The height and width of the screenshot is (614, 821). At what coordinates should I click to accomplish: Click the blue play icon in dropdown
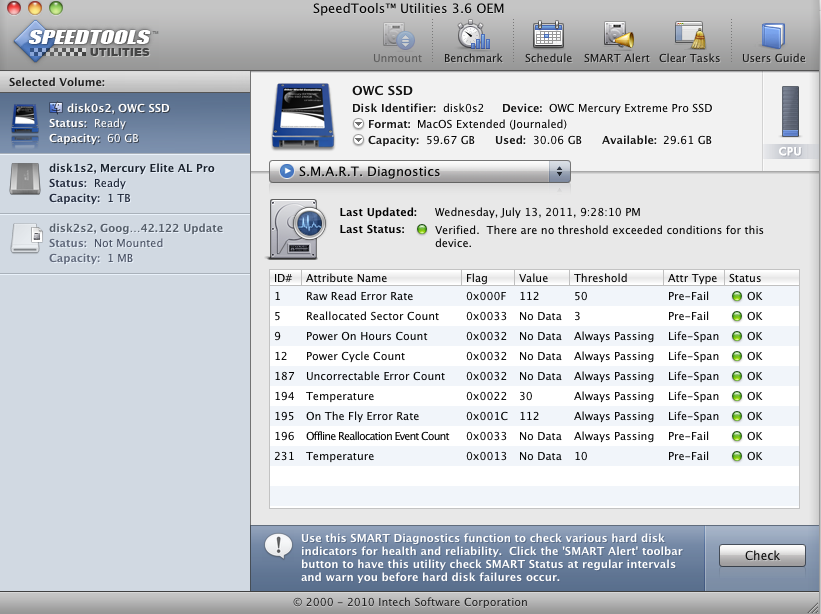[x=286, y=171]
